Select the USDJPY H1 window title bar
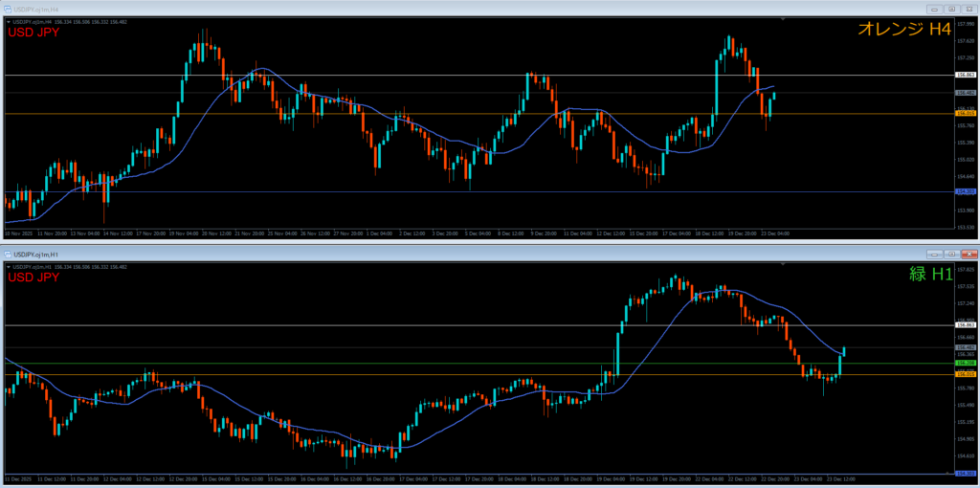980x488 pixels. (x=383, y=255)
